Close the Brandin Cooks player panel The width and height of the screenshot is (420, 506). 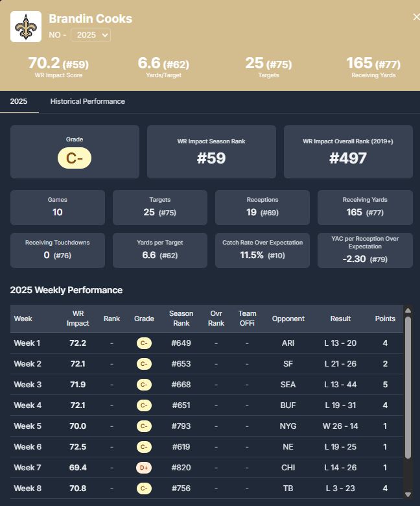pyautogui.click(x=415, y=17)
